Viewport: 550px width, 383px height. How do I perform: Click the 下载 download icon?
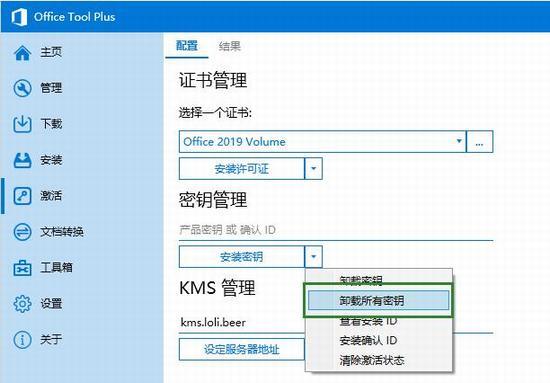click(x=22, y=124)
